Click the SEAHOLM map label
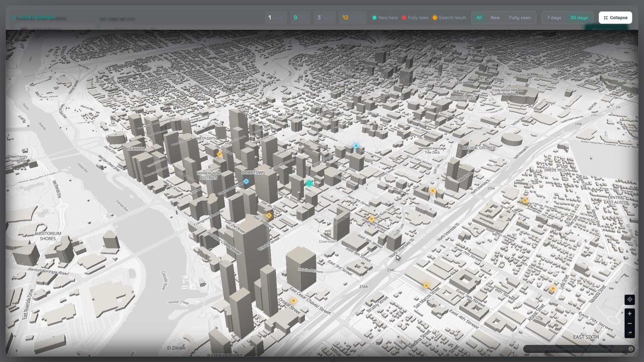644x362 pixels. pos(137,149)
